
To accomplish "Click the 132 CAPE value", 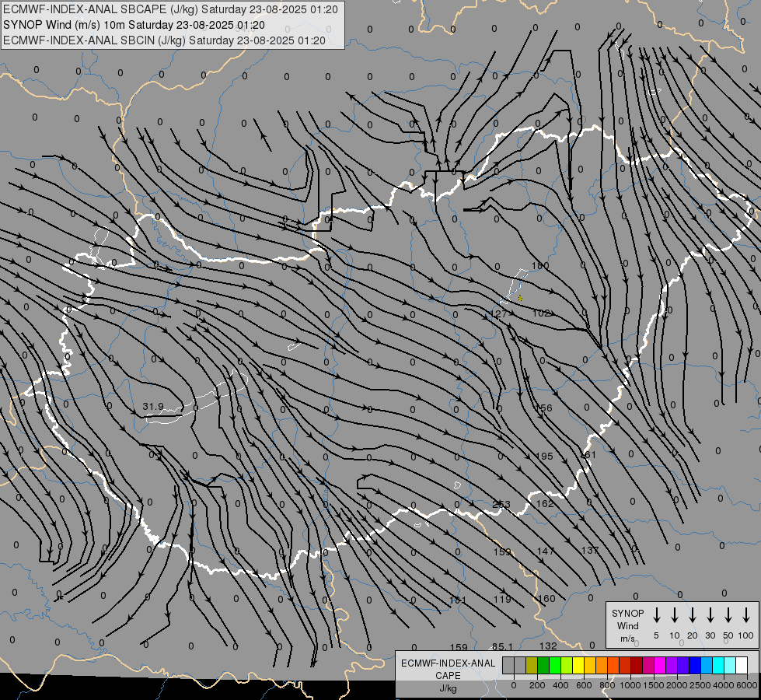I will [548, 646].
